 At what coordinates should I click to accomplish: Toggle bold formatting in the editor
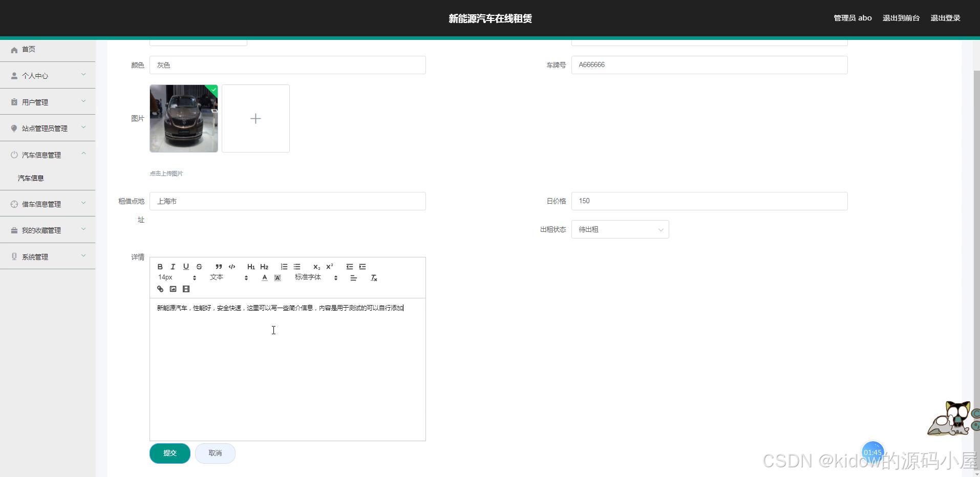pyautogui.click(x=160, y=267)
